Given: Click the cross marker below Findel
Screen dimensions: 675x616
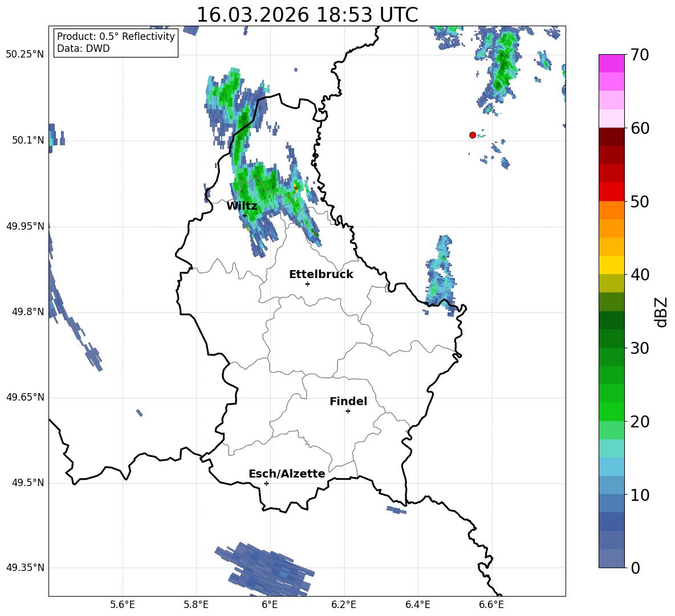Looking at the screenshot, I should [348, 411].
